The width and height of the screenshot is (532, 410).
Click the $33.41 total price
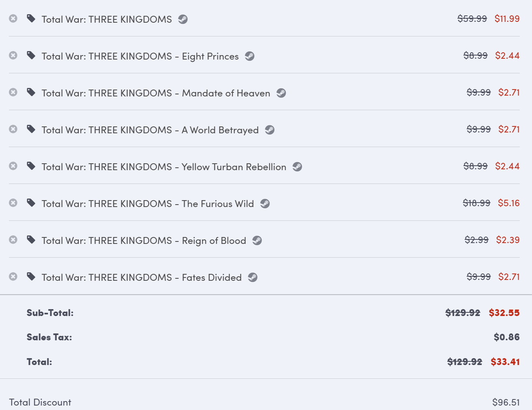pyautogui.click(x=505, y=362)
